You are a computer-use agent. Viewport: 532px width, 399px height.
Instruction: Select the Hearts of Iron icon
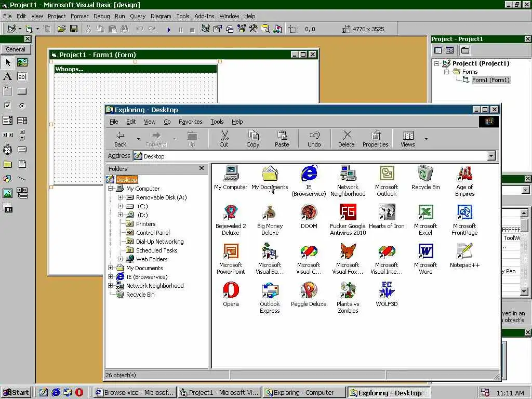[x=387, y=217]
